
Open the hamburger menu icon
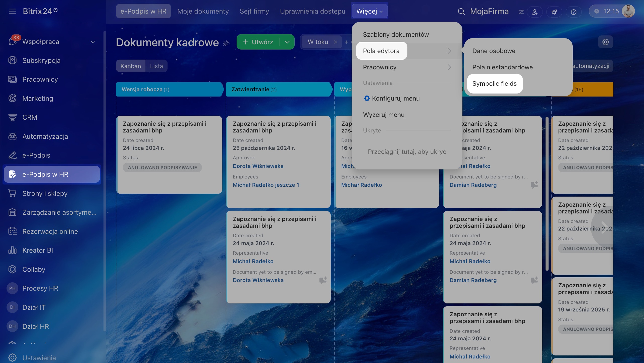click(12, 11)
